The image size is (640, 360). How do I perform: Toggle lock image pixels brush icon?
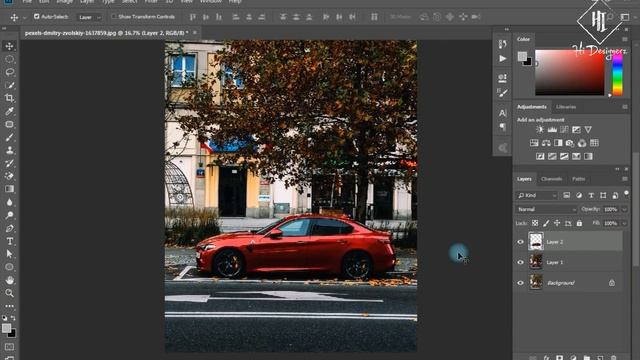(546, 223)
